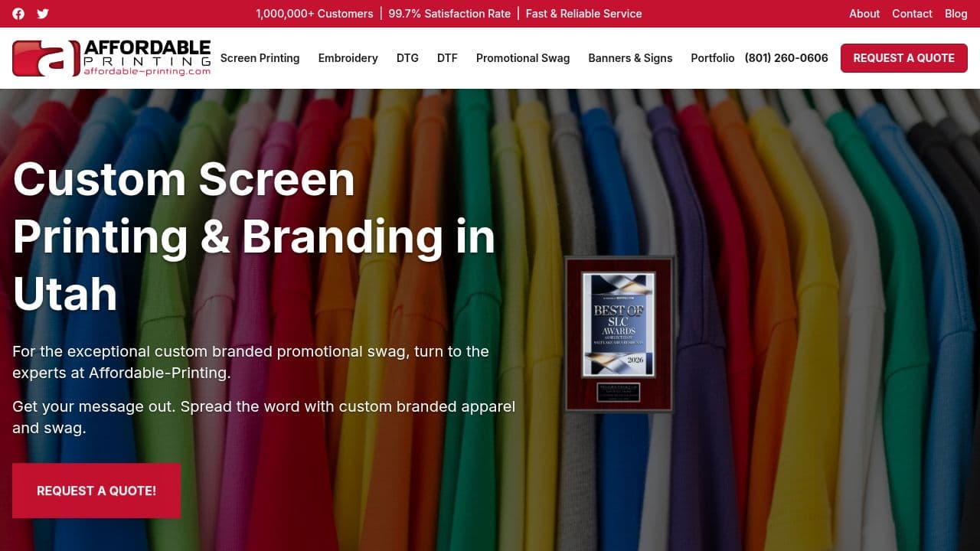Click the '99.7% Satisfaction Rate' text
980x551 pixels.
(x=449, y=14)
